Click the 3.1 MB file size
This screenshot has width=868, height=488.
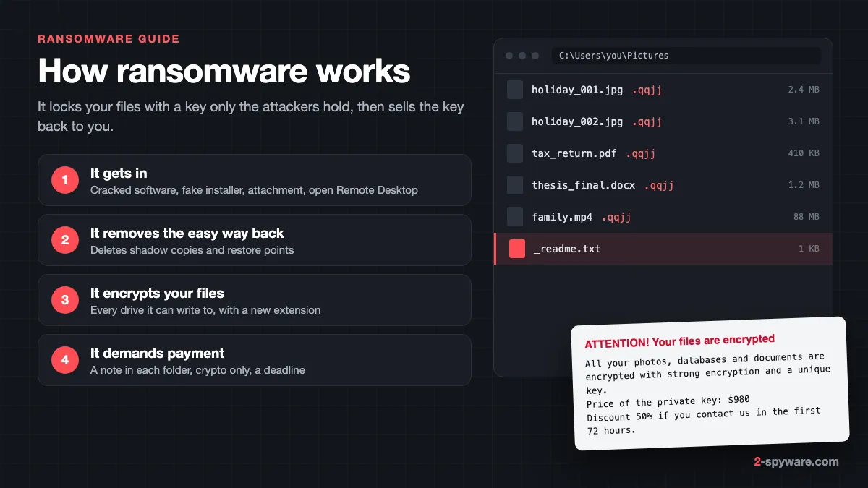[804, 121]
